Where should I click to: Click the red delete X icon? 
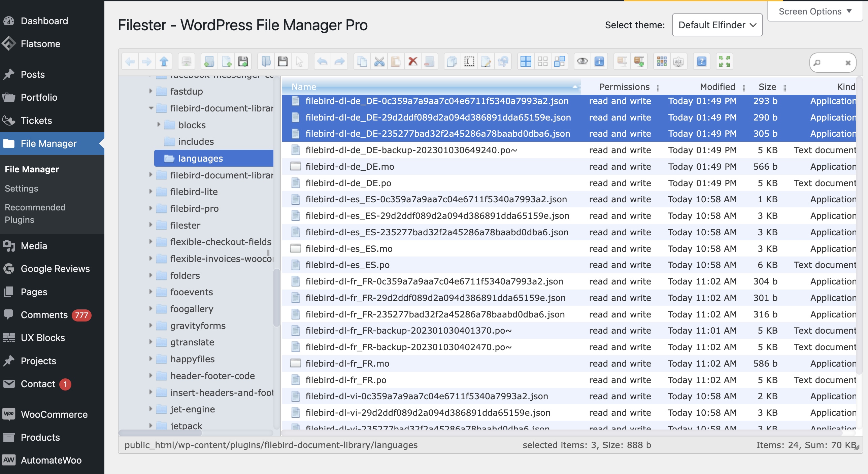pos(413,61)
